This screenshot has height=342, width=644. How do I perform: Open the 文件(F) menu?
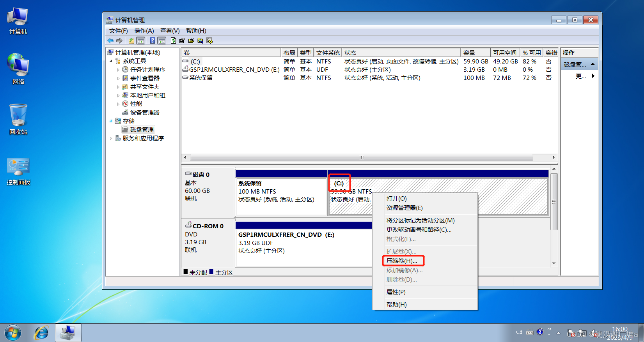click(x=119, y=31)
